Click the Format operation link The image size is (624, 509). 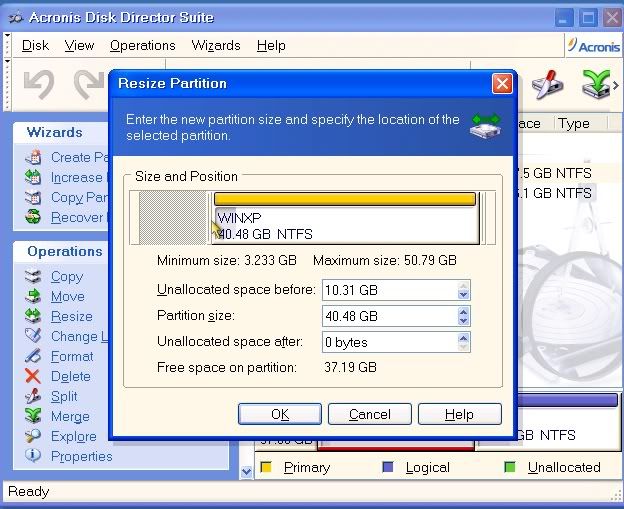[72, 356]
